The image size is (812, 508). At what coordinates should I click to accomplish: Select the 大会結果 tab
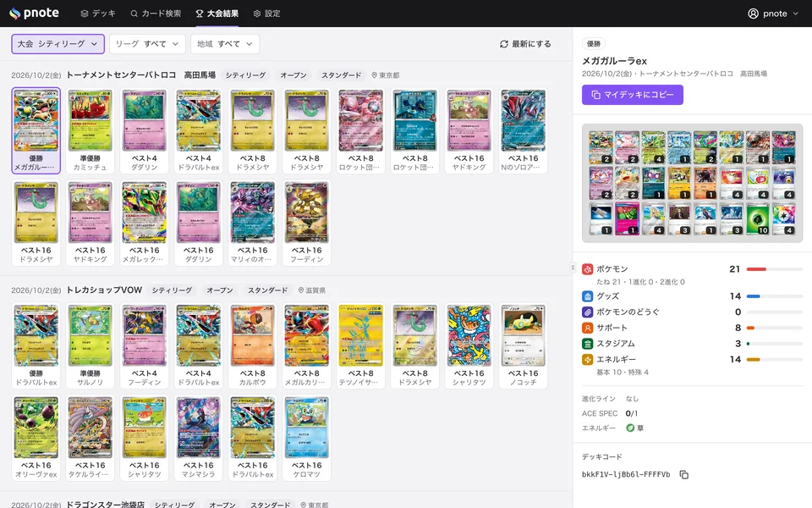click(x=217, y=14)
